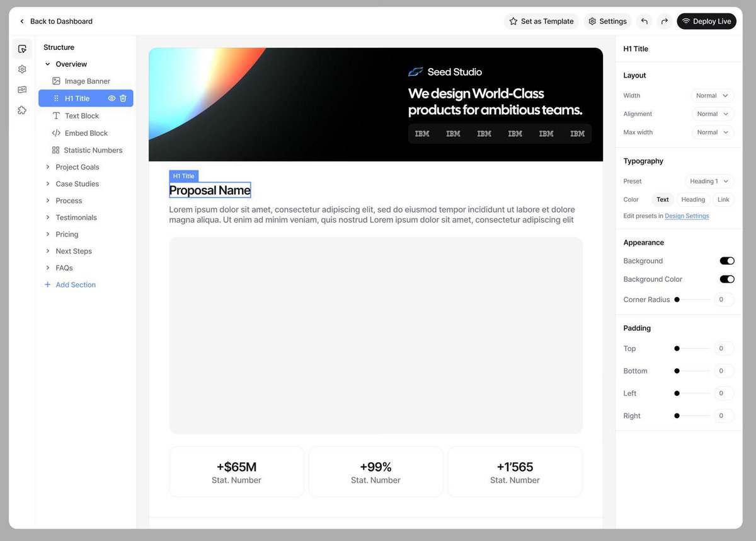Open the Preset Heading 1 dropdown

pos(709,181)
